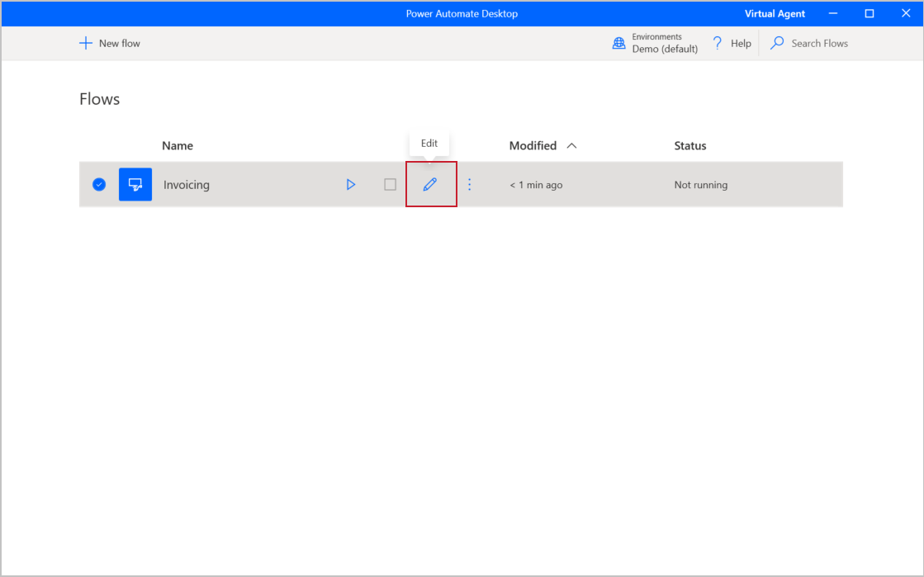Click the Search Flows magnifier icon
The image size is (924, 577).
coord(777,43)
